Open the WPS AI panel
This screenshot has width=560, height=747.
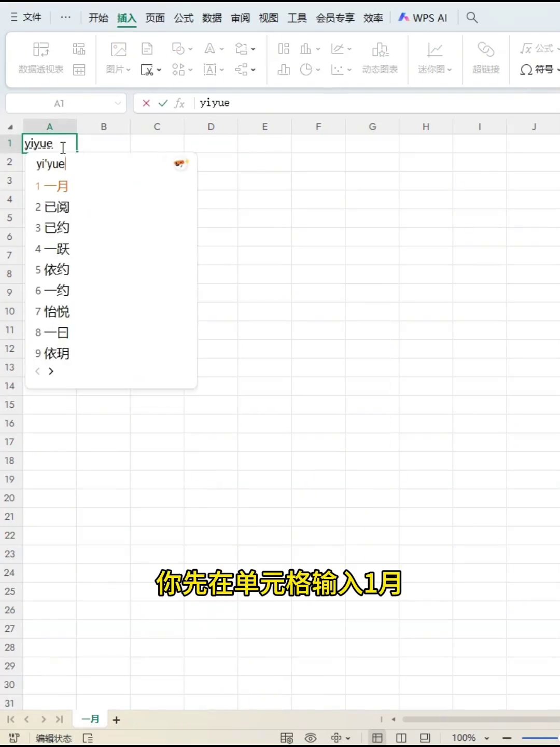423,18
